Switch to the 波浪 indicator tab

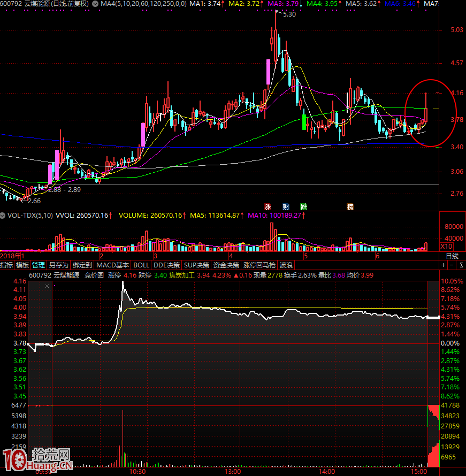286,265
